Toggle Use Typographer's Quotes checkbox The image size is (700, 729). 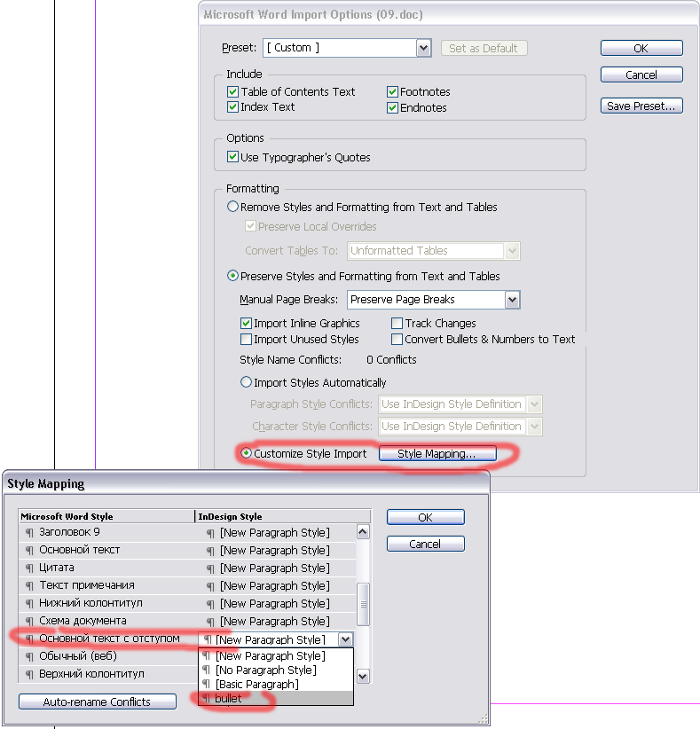point(232,157)
